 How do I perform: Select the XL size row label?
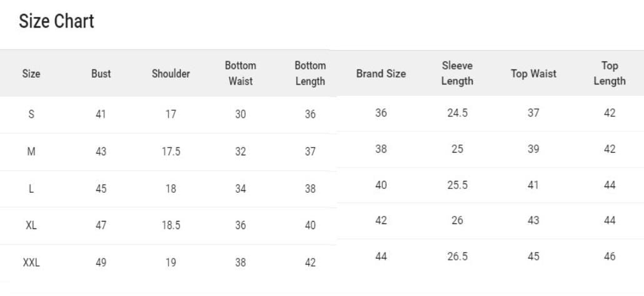31,226
